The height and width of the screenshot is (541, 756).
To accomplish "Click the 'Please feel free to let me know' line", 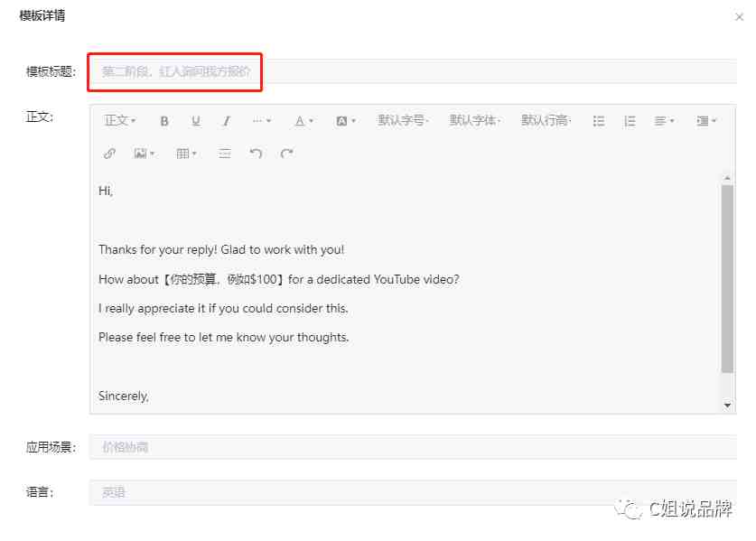I will point(224,338).
